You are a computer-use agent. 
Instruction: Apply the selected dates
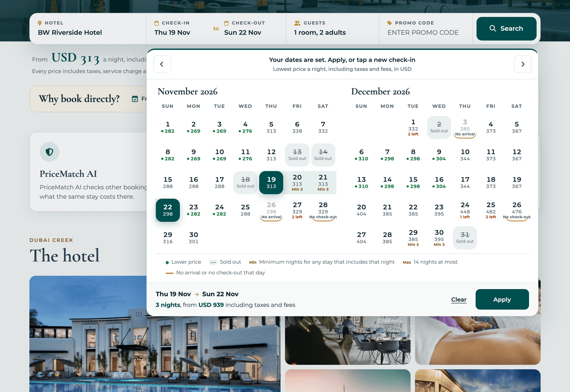(x=502, y=299)
